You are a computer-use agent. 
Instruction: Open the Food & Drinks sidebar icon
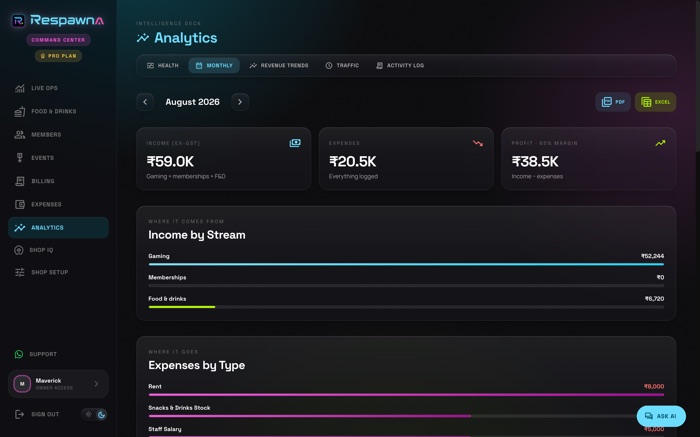pyautogui.click(x=20, y=112)
